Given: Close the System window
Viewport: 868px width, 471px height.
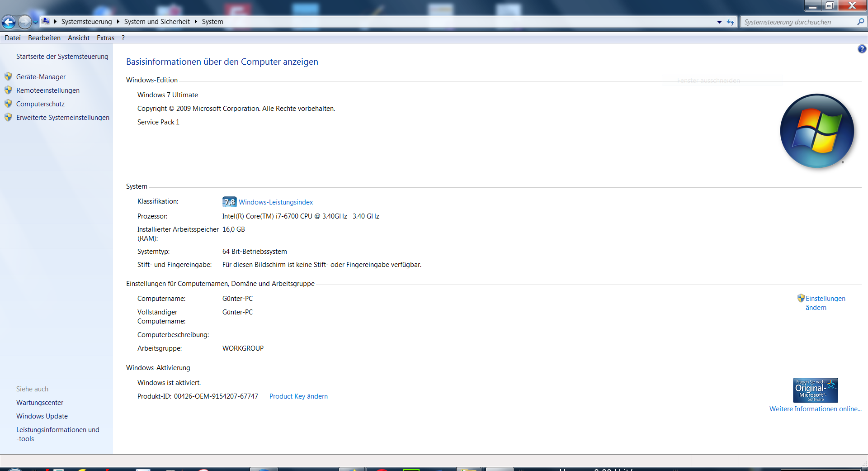Looking at the screenshot, I should [x=852, y=5].
